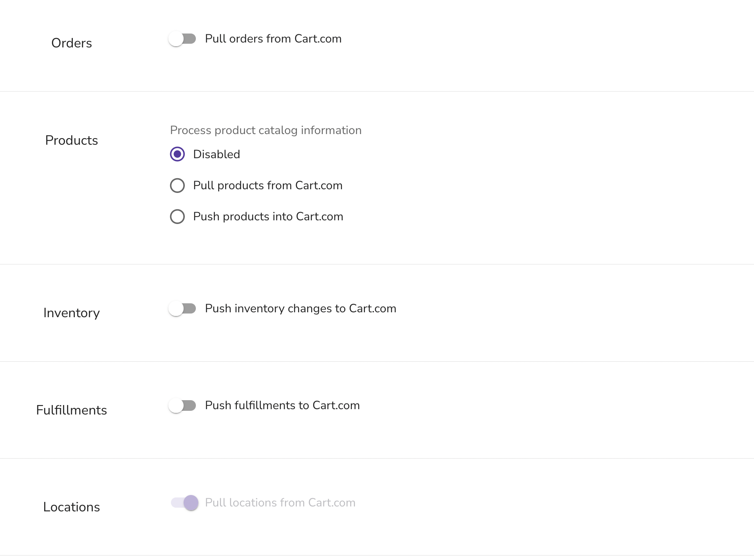
Task: Click the Locations section heading
Action: tap(72, 507)
